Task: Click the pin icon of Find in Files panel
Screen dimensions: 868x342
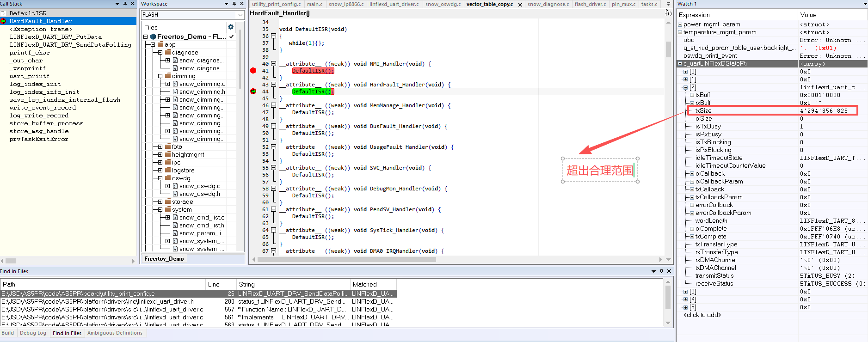Action: coord(661,271)
